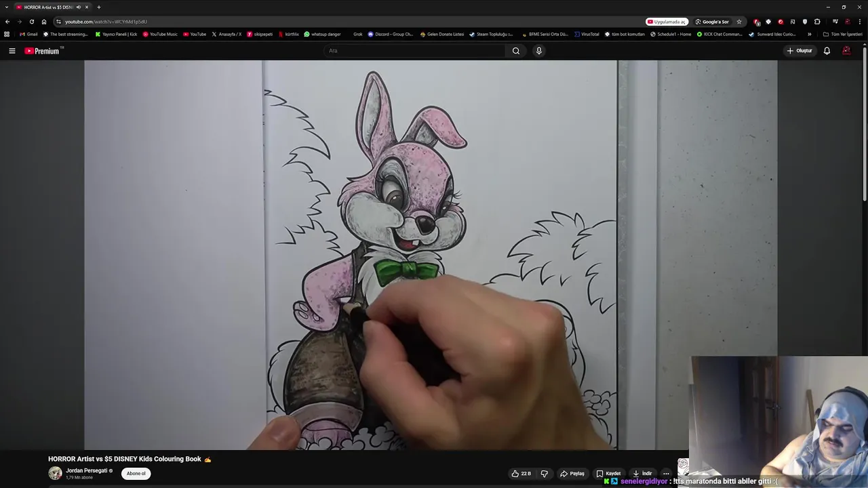
Task: Open the kürtflix bookmark
Action: [288, 34]
